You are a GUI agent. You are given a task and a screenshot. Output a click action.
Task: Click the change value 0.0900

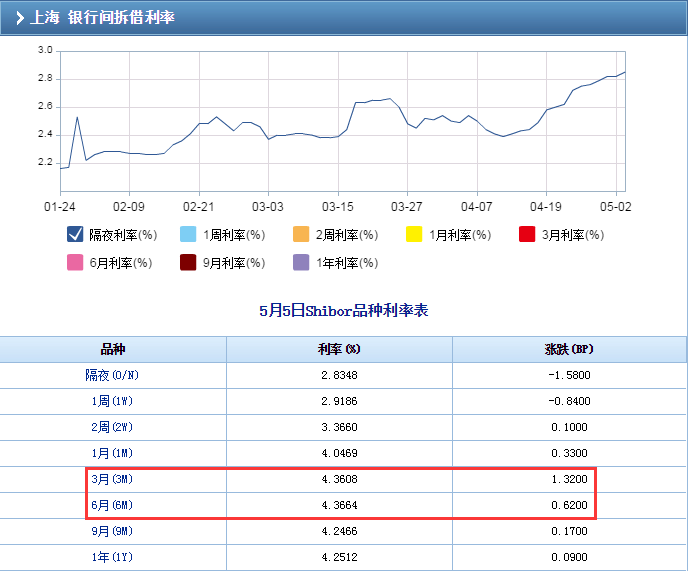569,557
